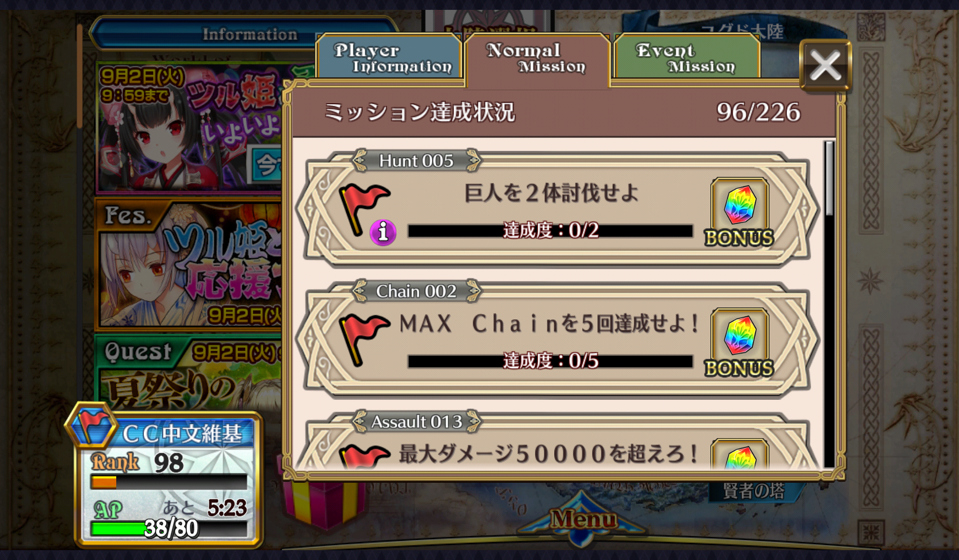Open the ツル姫 banner dated 9月2日
The image size is (959, 560).
pos(189,128)
